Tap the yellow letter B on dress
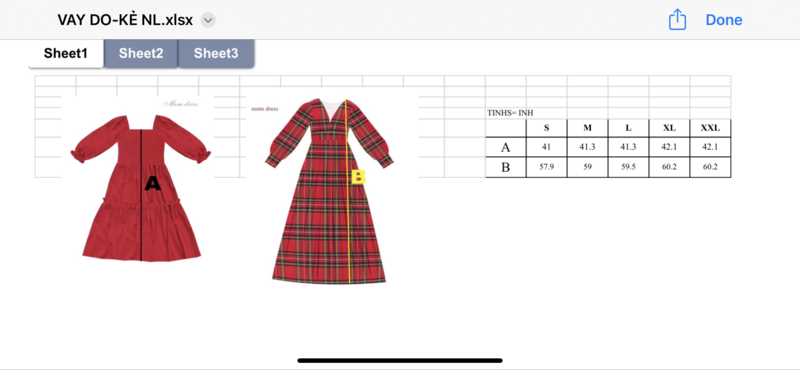Viewport: 800px width, 370px height. (359, 177)
